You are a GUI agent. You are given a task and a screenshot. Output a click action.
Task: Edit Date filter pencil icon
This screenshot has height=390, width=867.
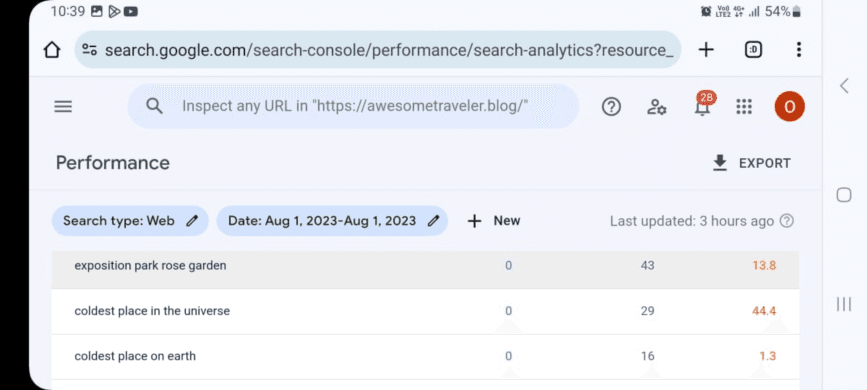click(434, 221)
